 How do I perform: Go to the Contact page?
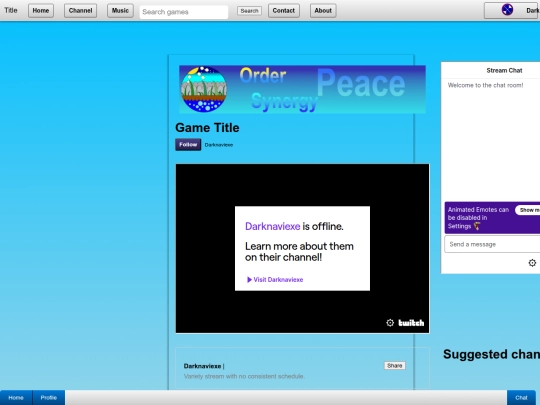[284, 11]
